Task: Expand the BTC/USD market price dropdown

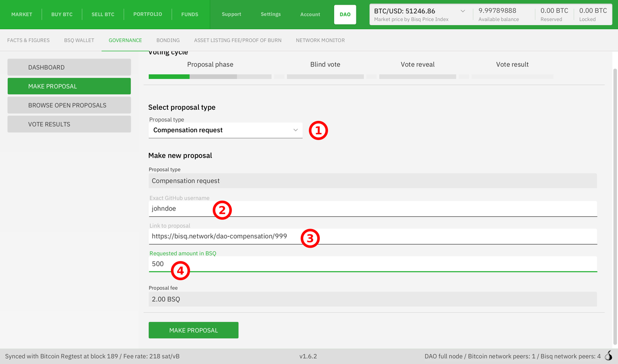Action: [x=462, y=11]
